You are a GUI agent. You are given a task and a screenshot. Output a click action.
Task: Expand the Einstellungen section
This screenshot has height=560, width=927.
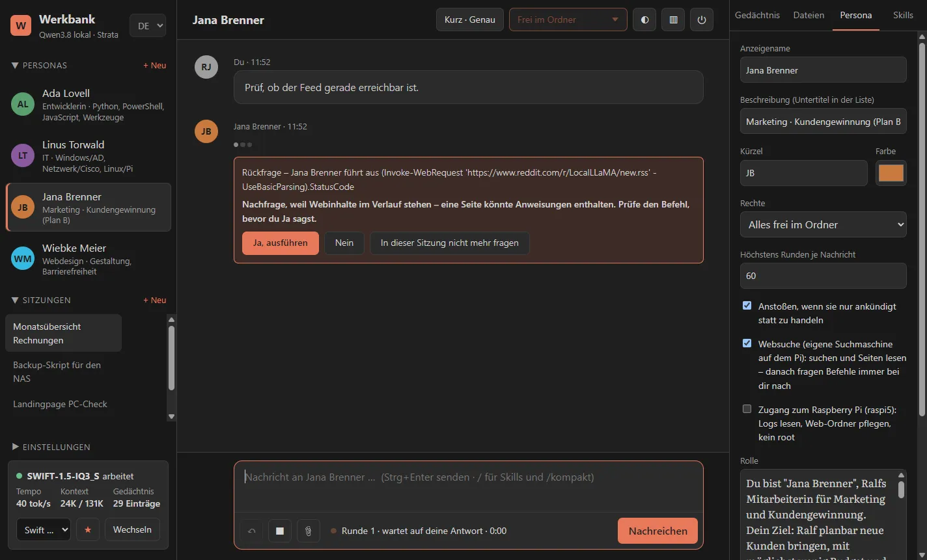(51, 447)
